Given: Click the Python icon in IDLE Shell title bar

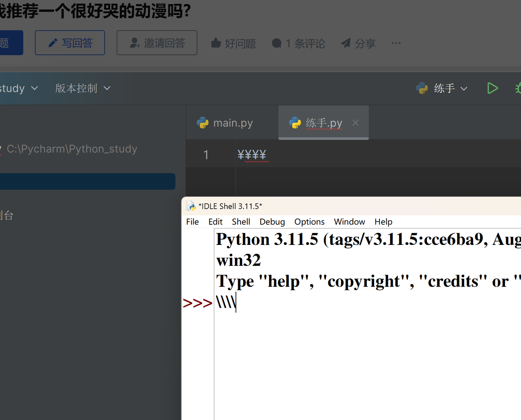Looking at the screenshot, I should pyautogui.click(x=191, y=206).
